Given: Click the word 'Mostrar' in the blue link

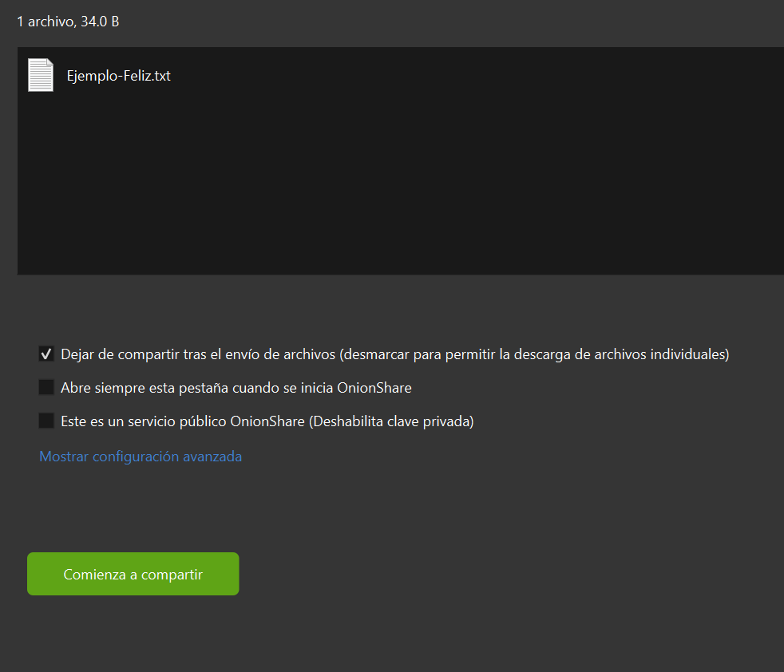Looking at the screenshot, I should (64, 457).
